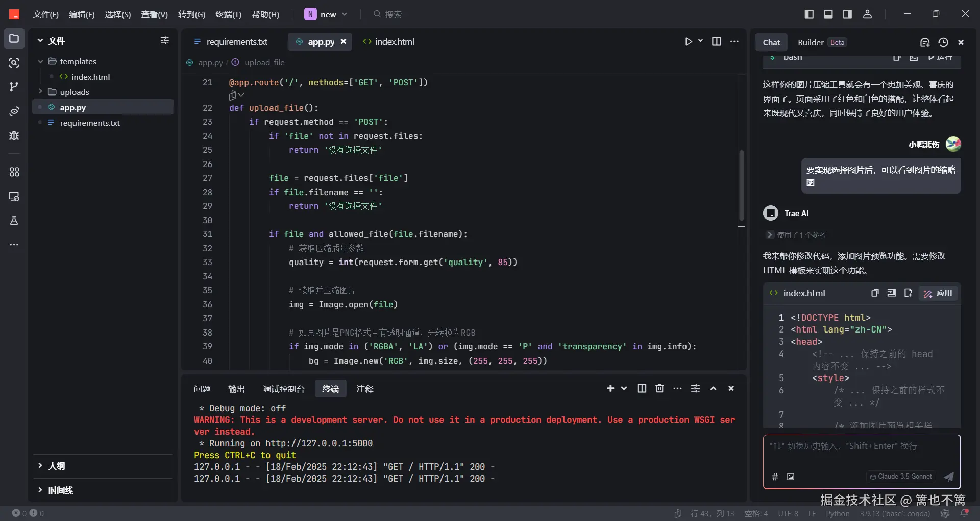Open the notifications bell

click(x=964, y=513)
